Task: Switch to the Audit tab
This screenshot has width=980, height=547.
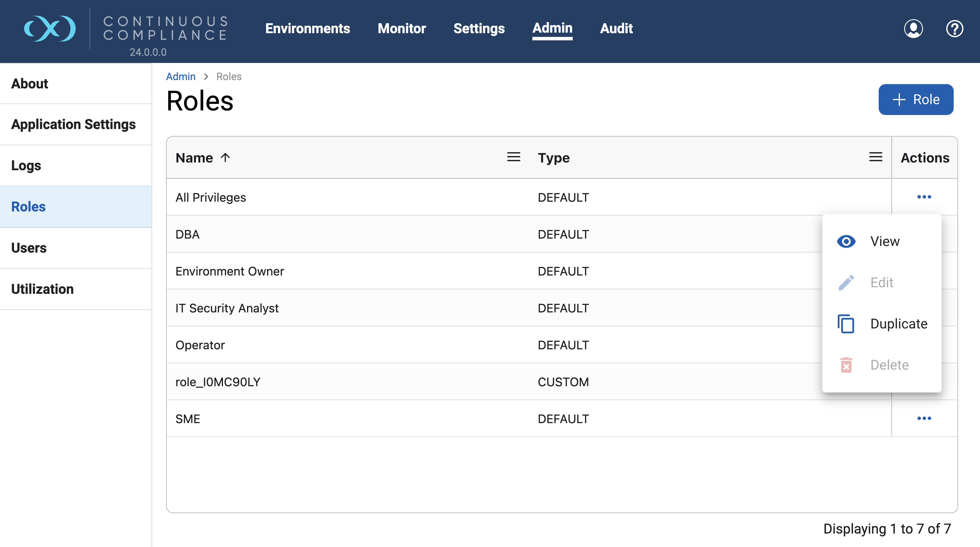Action: point(616,29)
